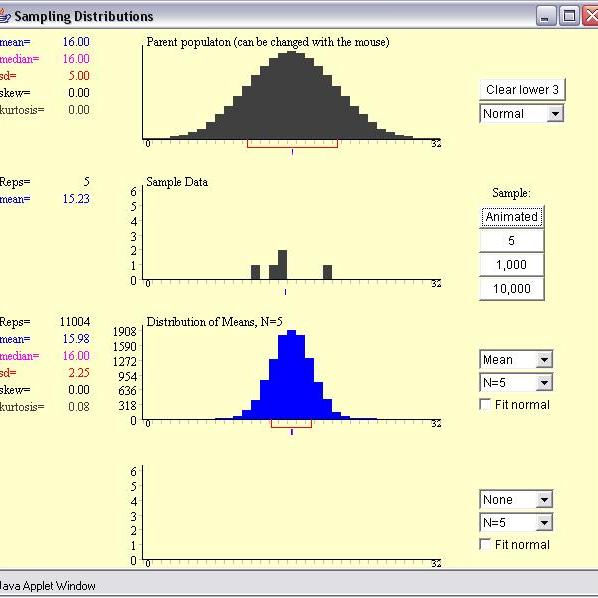Click the peak of the parent population histogram

coord(292,95)
